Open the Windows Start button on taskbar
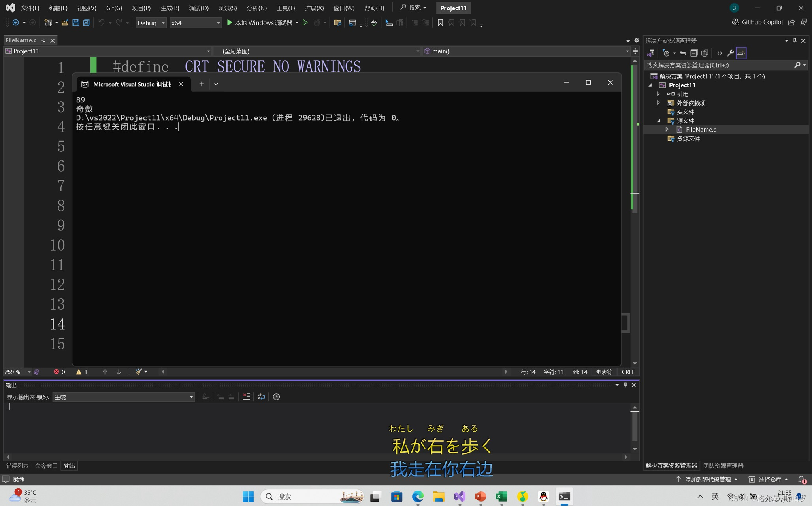The width and height of the screenshot is (812, 506). (x=248, y=496)
